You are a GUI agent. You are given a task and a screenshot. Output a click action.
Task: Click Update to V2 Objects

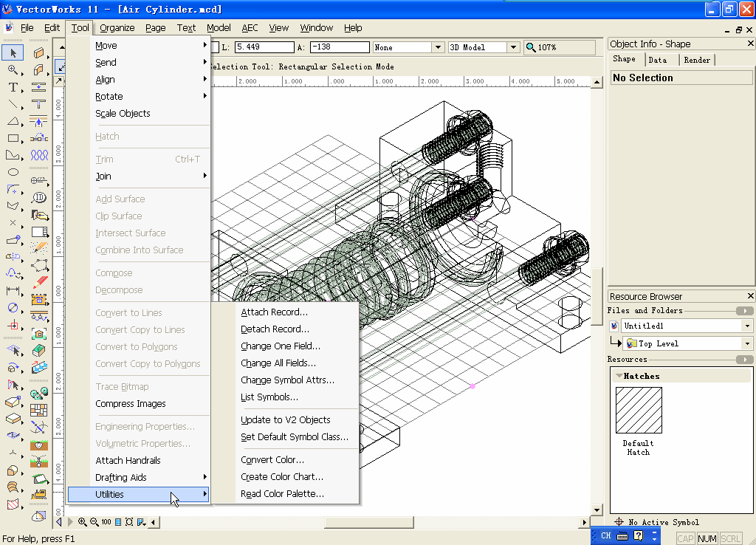pyautogui.click(x=286, y=420)
